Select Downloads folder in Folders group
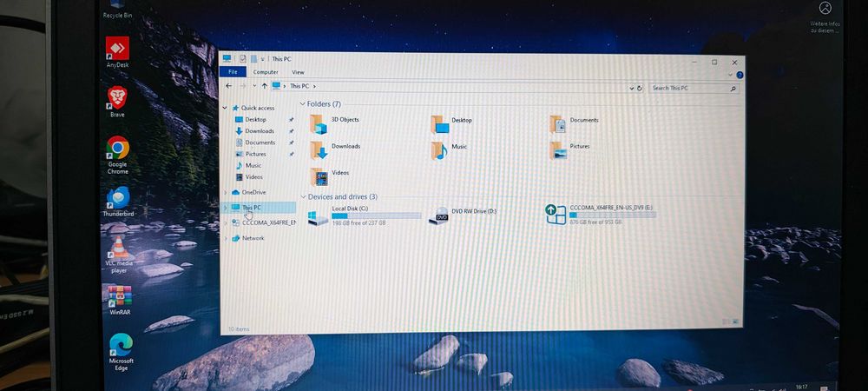This screenshot has width=868, height=391. (x=335, y=150)
